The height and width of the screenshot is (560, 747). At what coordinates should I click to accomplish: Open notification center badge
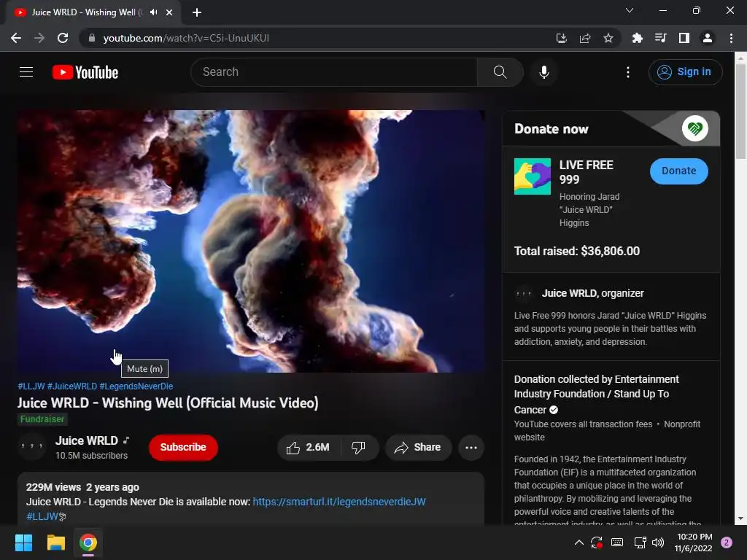click(x=726, y=542)
